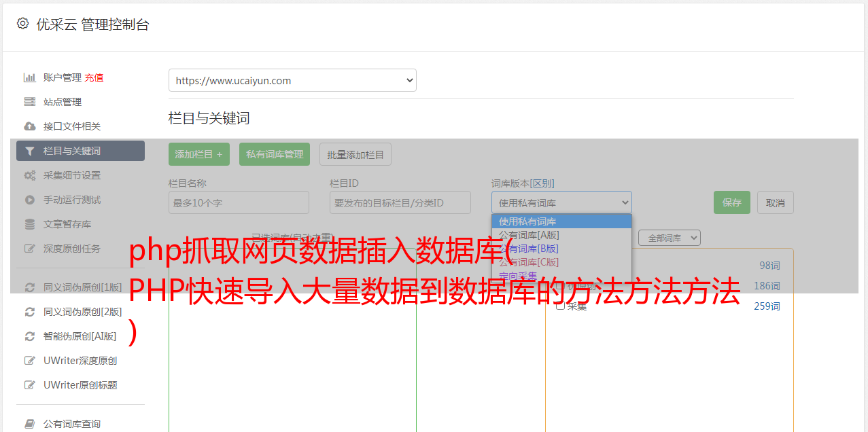Image resolution: width=868 pixels, height=432 pixels.
Task: Click the gear icon beside 优采云 管理控制台
Action: [22, 24]
